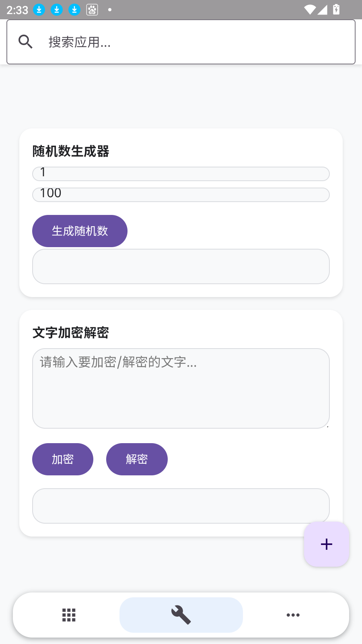Select the minimum value field showing 1
This screenshot has width=362, height=644.
coord(181,174)
